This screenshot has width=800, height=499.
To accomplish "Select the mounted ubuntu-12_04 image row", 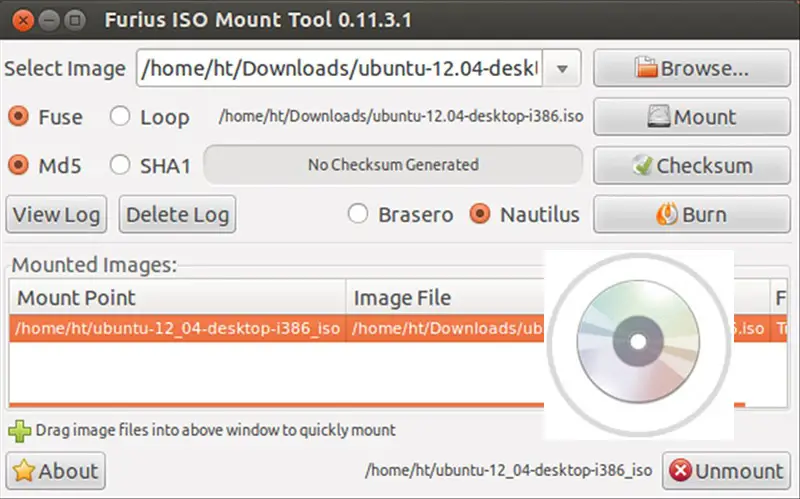I will point(178,328).
